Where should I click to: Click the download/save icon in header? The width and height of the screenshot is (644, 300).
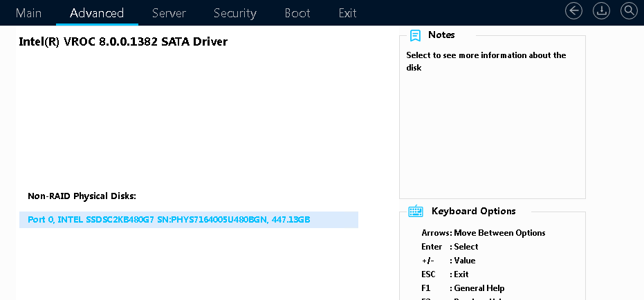pos(601,11)
